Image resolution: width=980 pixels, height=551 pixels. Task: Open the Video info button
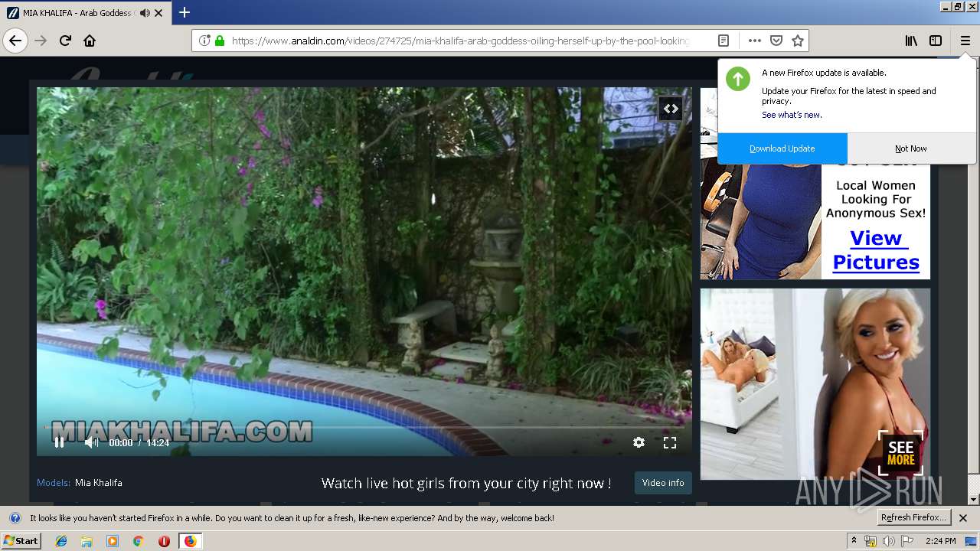(x=663, y=483)
